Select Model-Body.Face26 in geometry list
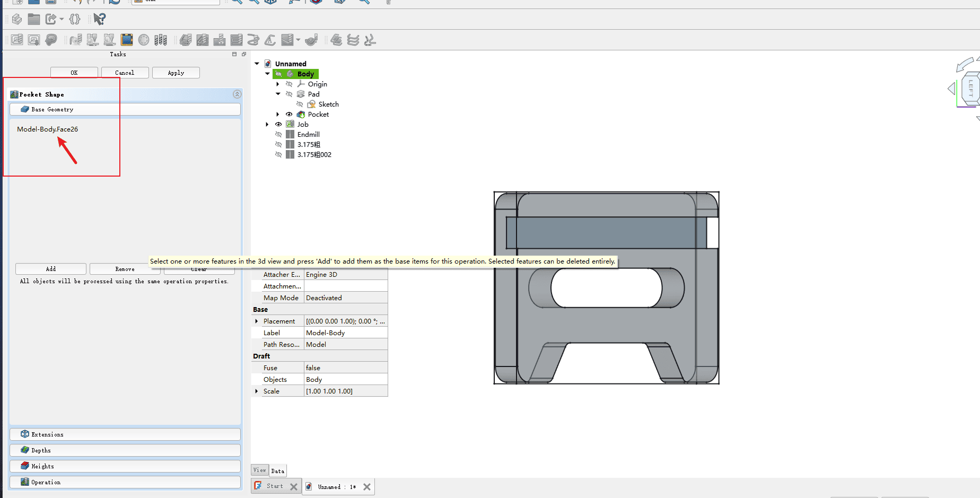 pyautogui.click(x=48, y=129)
